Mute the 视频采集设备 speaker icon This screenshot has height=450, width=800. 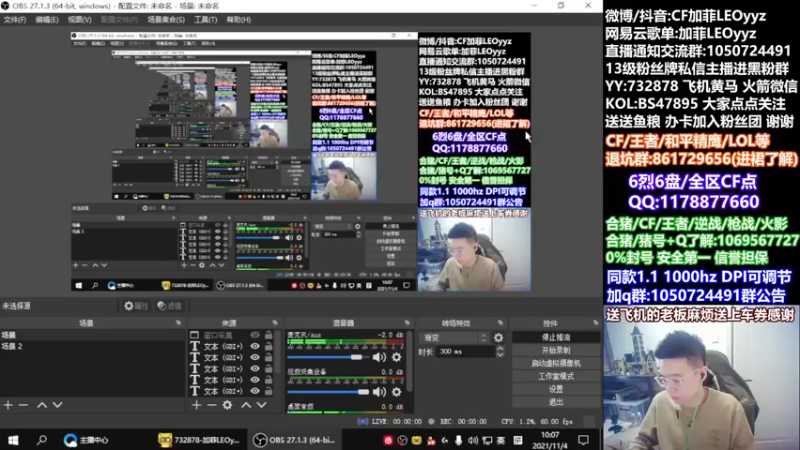[379, 392]
